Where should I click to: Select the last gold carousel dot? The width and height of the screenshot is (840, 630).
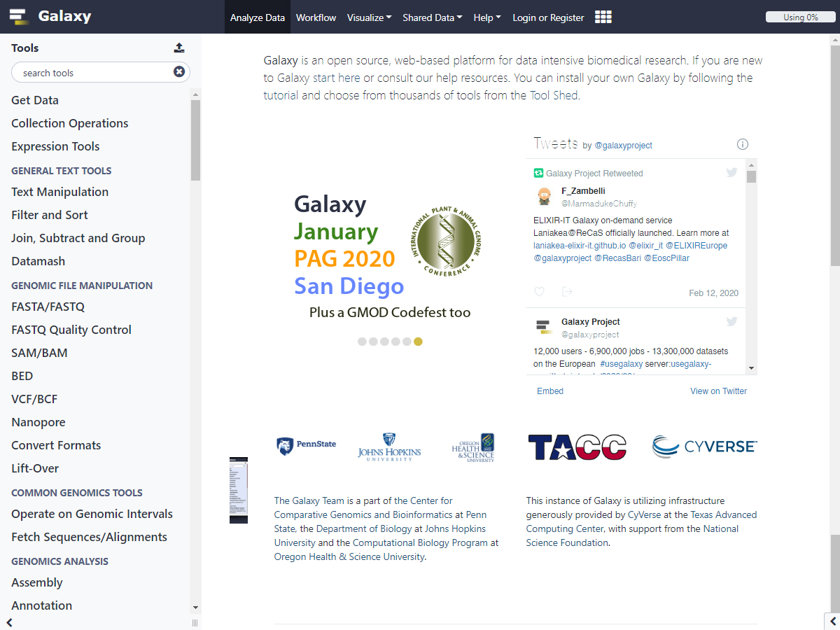418,342
